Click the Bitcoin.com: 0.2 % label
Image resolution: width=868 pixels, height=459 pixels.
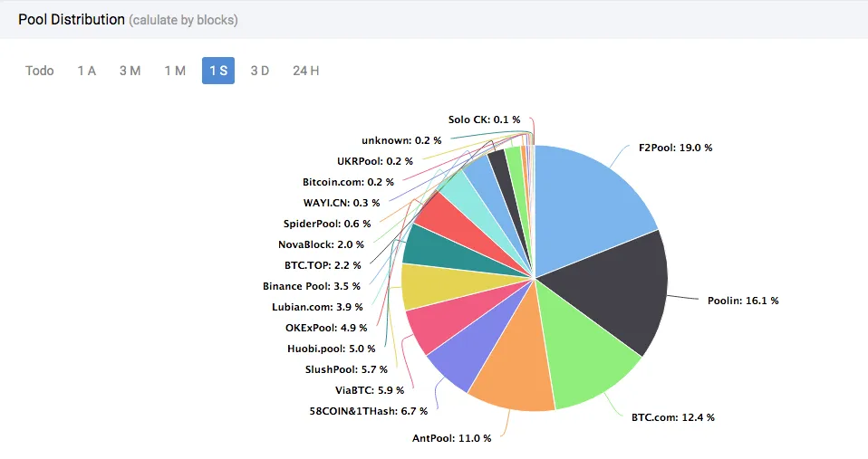[x=348, y=182]
